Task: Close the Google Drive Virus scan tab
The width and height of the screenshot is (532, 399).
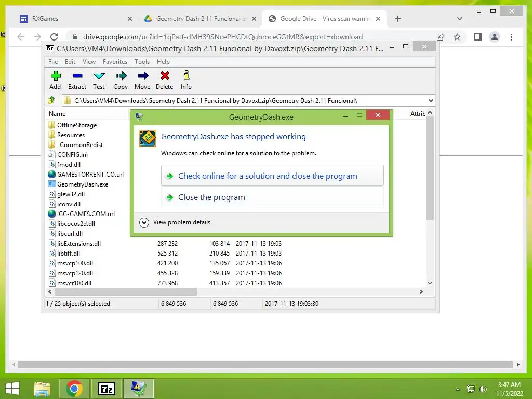Action: 378,19
